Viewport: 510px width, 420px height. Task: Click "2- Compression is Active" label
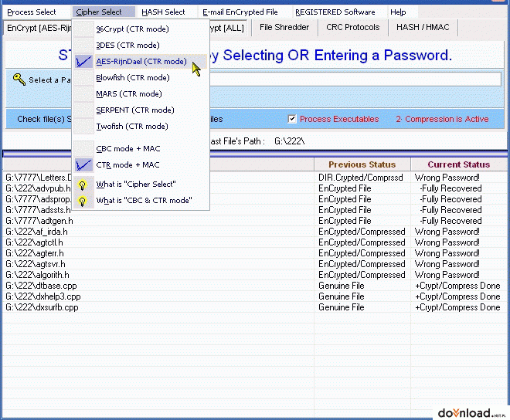[442, 119]
